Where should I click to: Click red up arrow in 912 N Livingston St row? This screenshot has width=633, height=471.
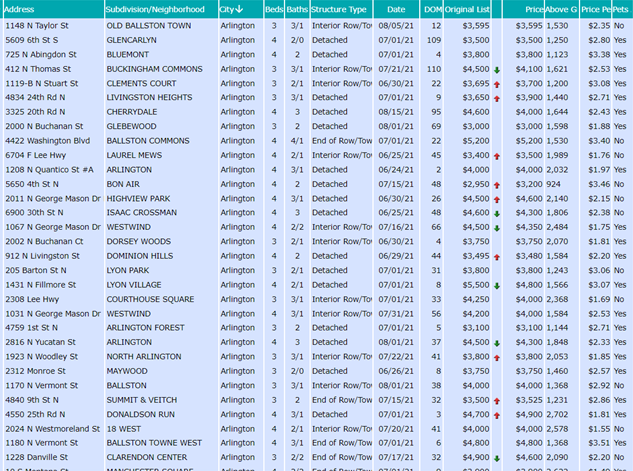tap(497, 257)
